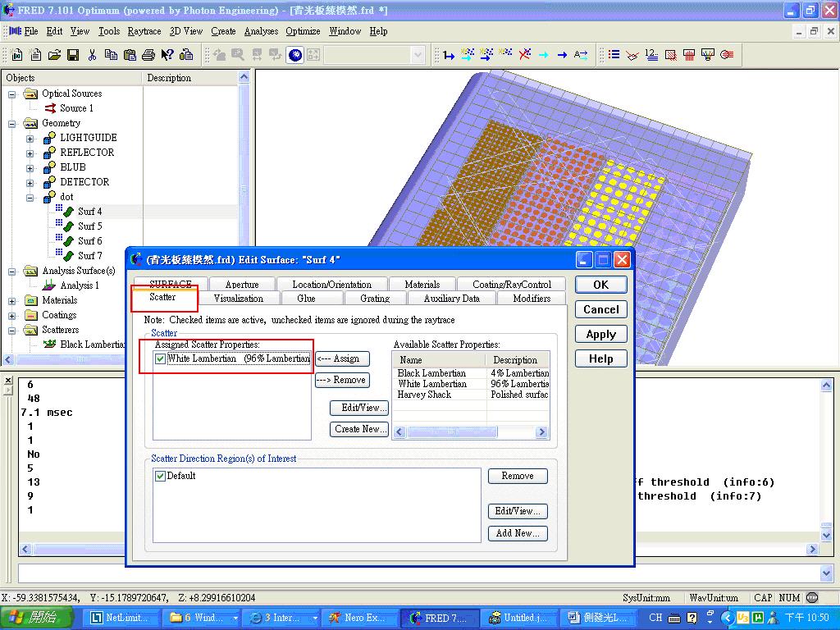Viewport: 840px width, 630px height.
Task: Click the red bulleted list analysis icon
Action: coord(614,55)
